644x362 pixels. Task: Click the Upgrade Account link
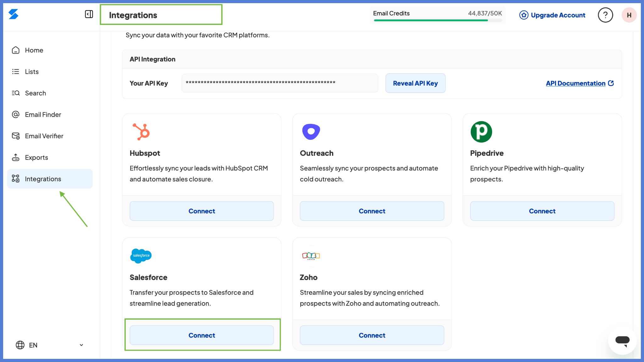point(552,15)
